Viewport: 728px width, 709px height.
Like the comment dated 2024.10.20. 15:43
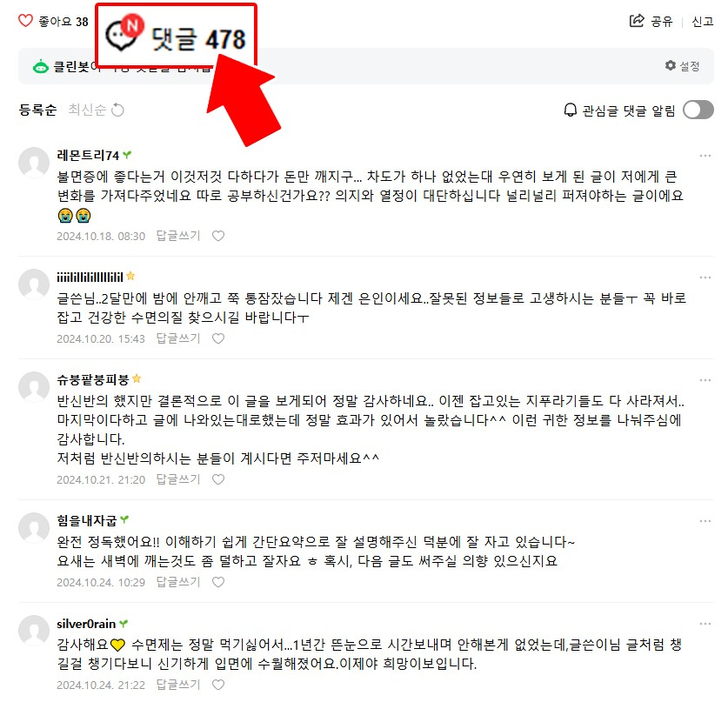218,338
